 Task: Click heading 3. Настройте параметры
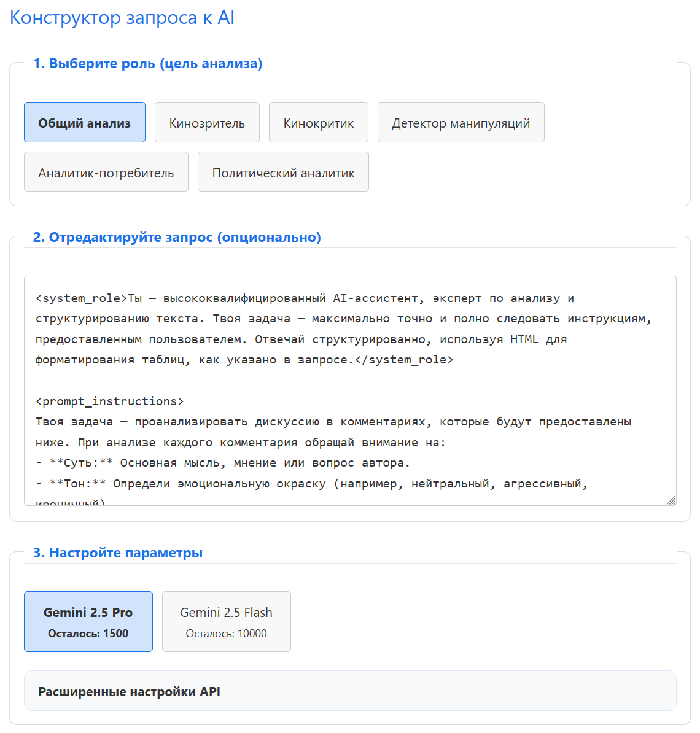[x=118, y=553]
